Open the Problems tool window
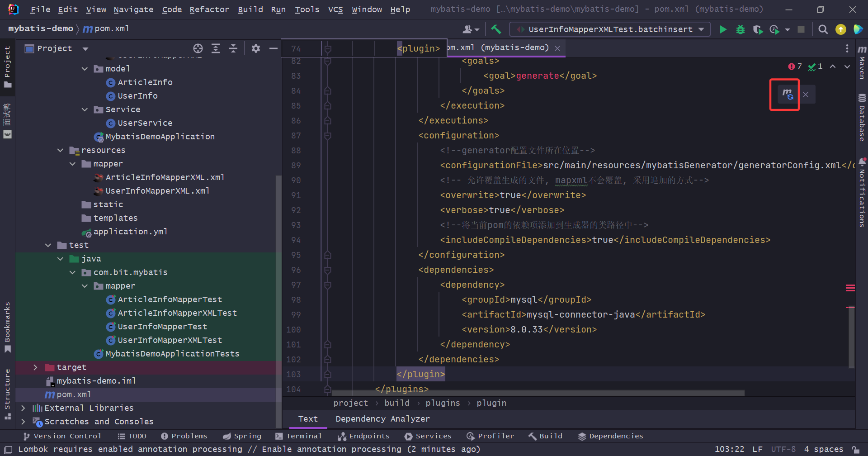 tap(184, 436)
